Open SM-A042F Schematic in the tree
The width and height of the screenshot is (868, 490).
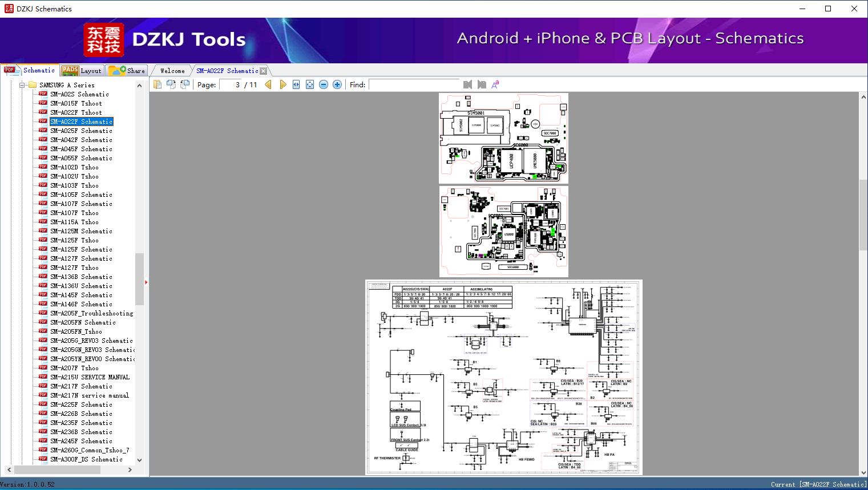coord(81,140)
